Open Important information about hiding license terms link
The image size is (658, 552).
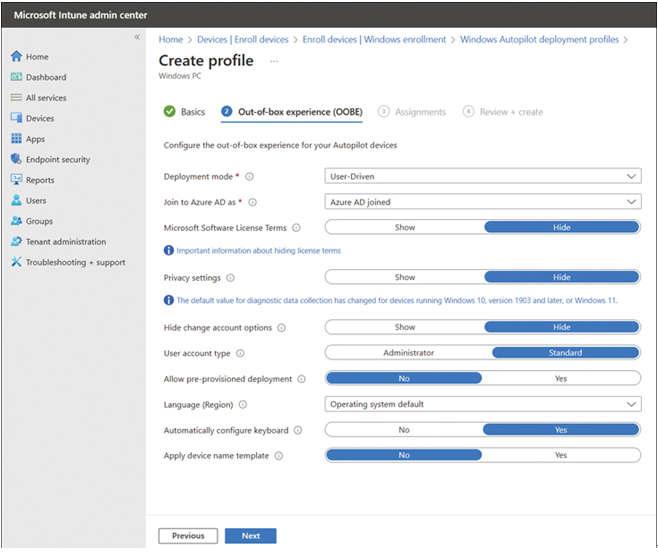point(258,251)
